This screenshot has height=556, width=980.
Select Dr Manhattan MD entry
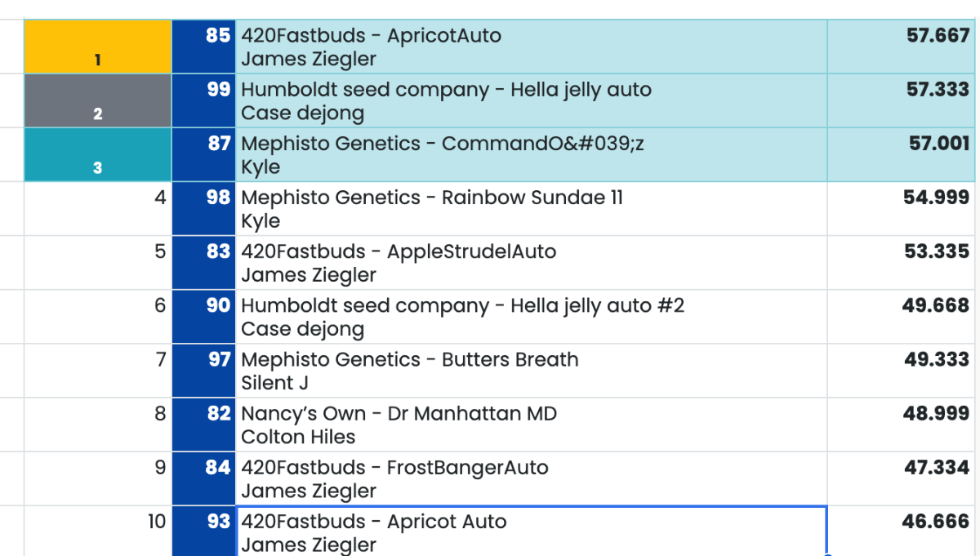point(531,425)
